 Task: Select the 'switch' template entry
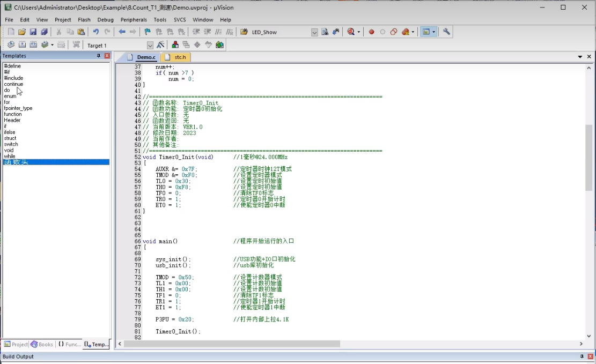tap(11, 144)
